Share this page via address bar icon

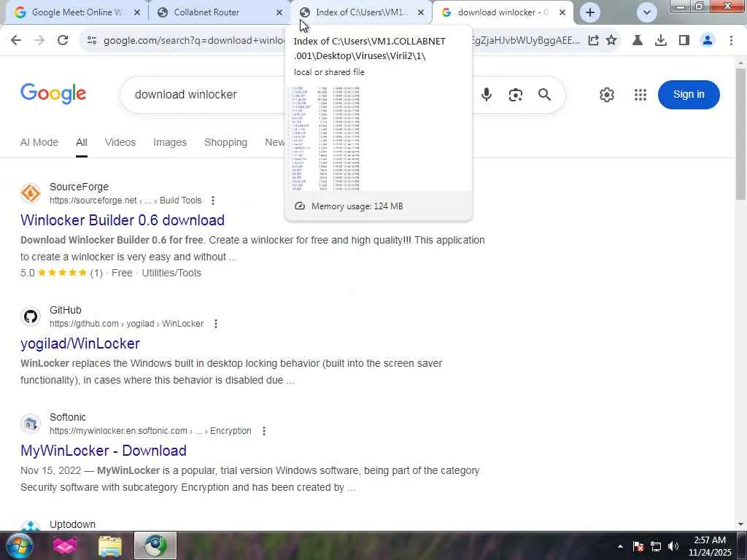pos(593,41)
